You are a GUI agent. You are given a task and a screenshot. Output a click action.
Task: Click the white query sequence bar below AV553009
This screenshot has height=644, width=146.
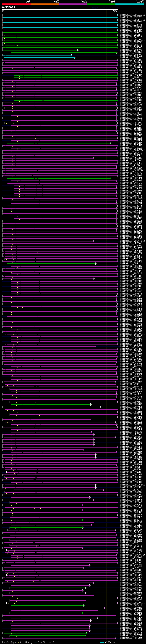point(60,9)
